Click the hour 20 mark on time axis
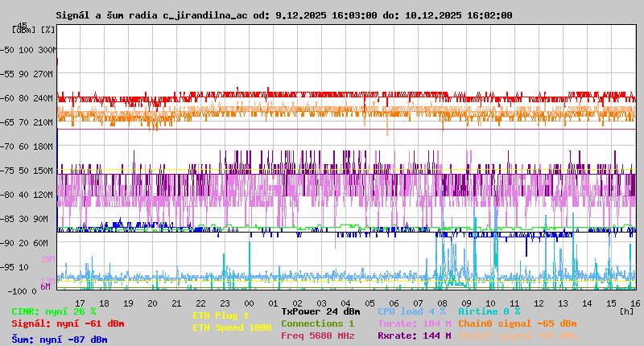Viewport: 644px width, 346px height. point(153,303)
